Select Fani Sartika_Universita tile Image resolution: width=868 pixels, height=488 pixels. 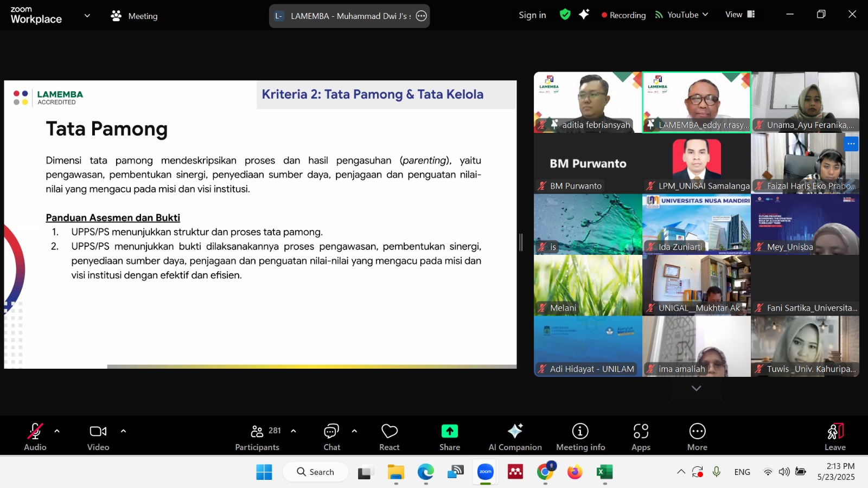(805, 285)
